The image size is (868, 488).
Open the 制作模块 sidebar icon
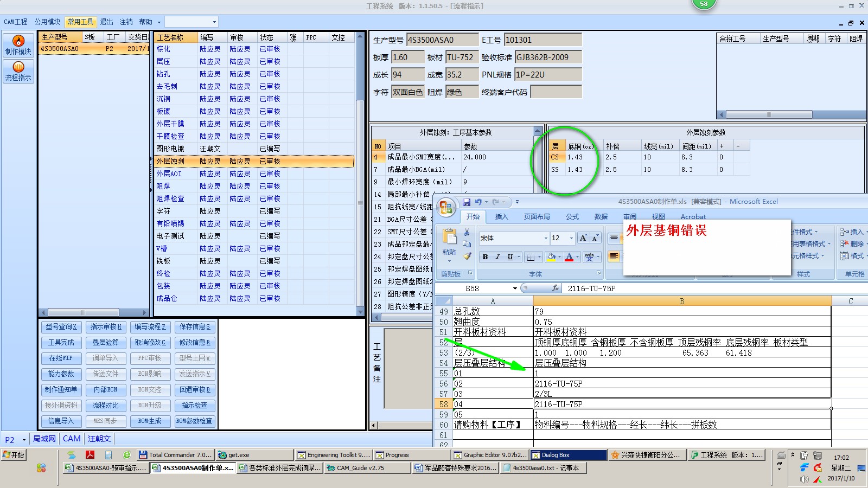pyautogui.click(x=18, y=44)
